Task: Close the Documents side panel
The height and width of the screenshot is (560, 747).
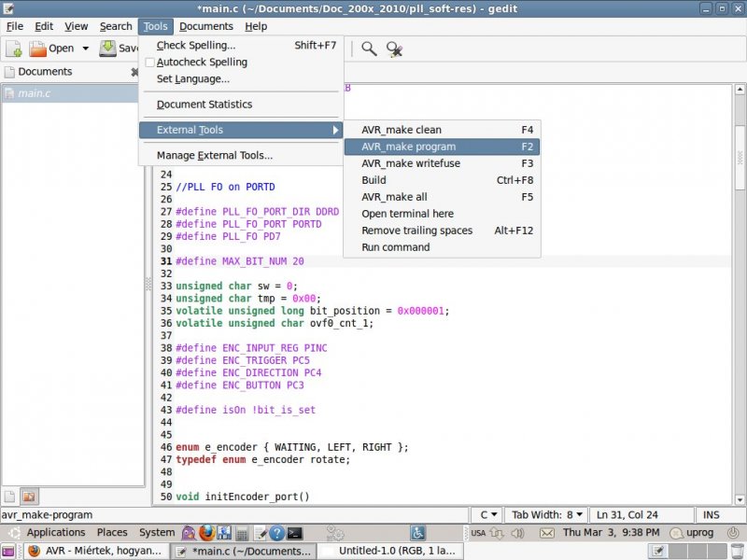Action: [x=134, y=72]
